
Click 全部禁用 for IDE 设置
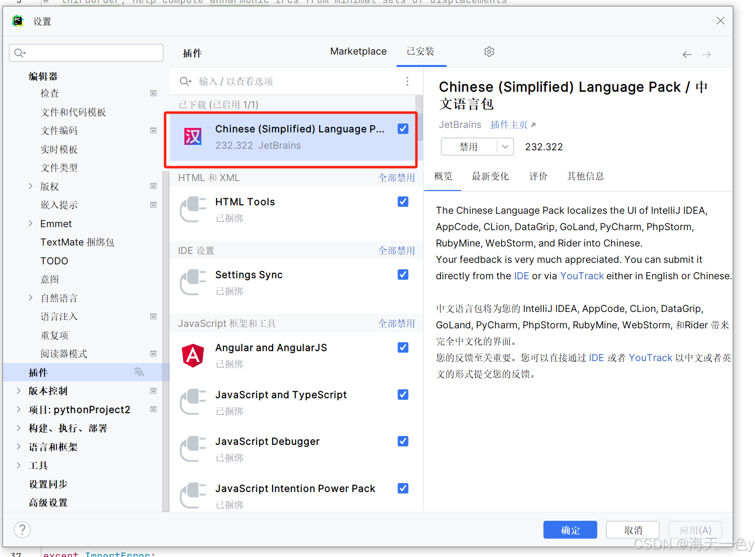coord(397,250)
